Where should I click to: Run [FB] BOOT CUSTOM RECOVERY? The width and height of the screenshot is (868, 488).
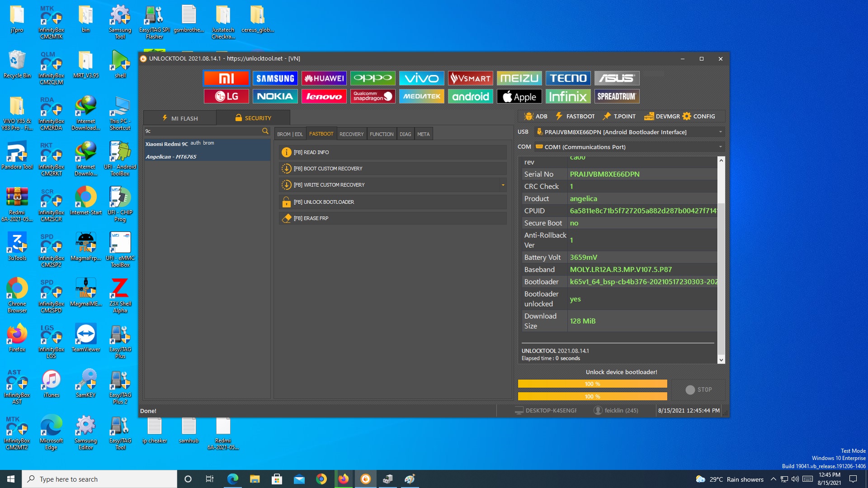392,169
